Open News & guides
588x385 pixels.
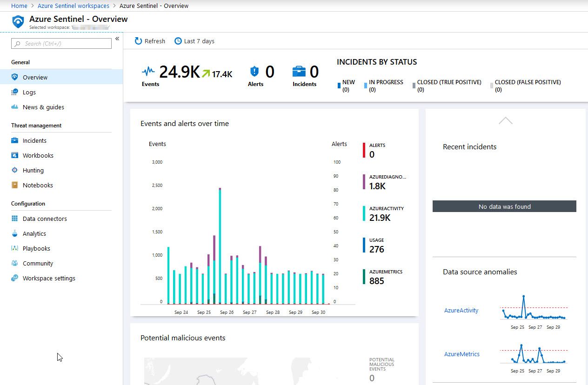point(43,107)
